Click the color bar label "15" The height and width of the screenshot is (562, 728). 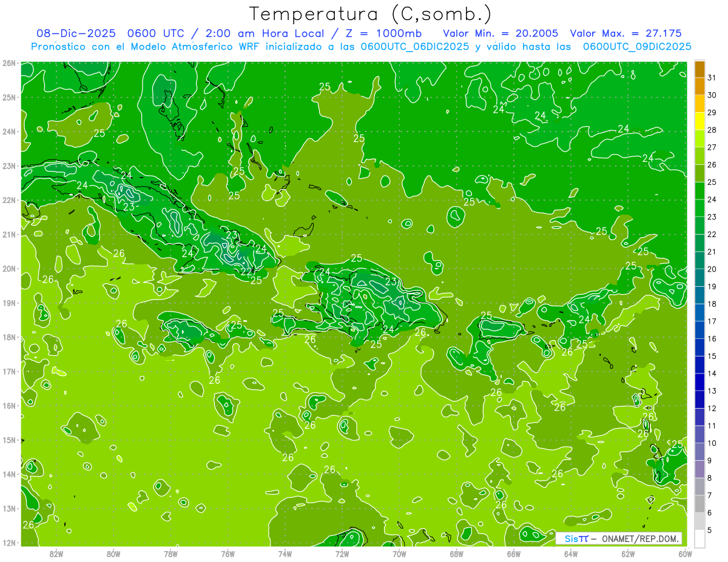click(712, 356)
